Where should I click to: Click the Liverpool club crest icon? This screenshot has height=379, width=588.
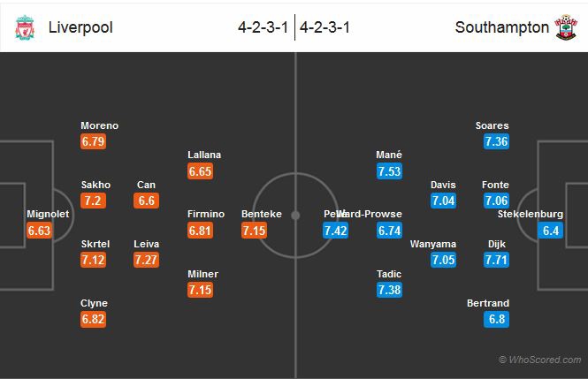pyautogui.click(x=25, y=27)
